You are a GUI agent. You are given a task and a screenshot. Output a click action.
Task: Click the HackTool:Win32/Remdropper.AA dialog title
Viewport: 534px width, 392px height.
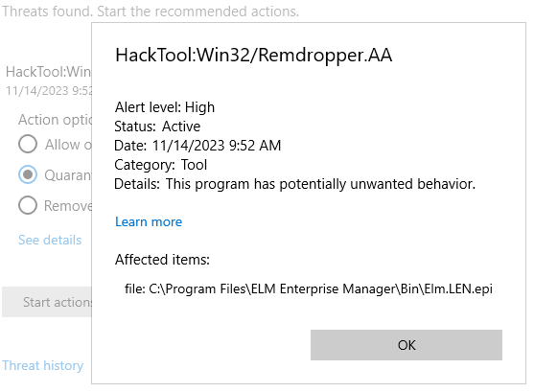254,55
